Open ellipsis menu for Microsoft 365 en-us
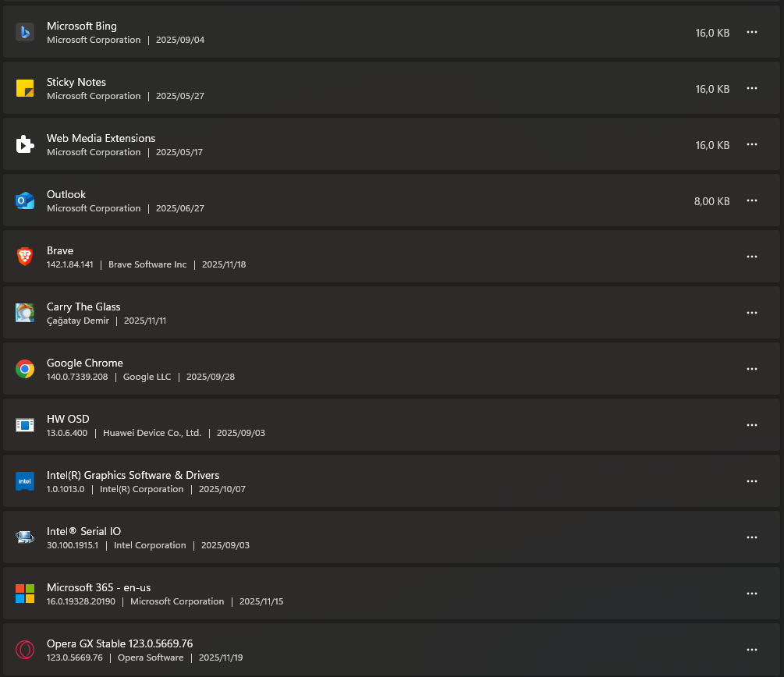The width and height of the screenshot is (784, 677). pyautogui.click(x=752, y=594)
